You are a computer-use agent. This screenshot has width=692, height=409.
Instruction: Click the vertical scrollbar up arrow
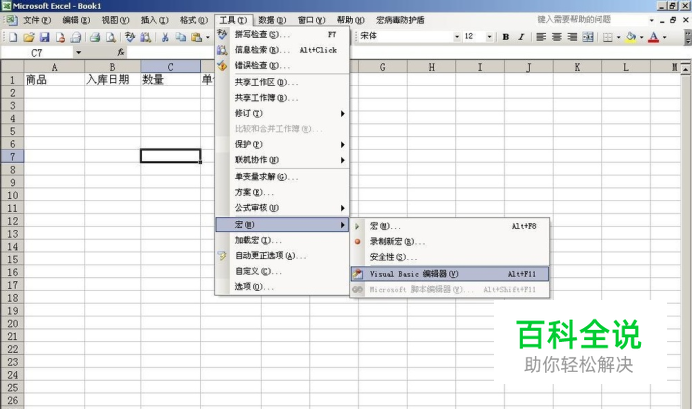point(685,69)
